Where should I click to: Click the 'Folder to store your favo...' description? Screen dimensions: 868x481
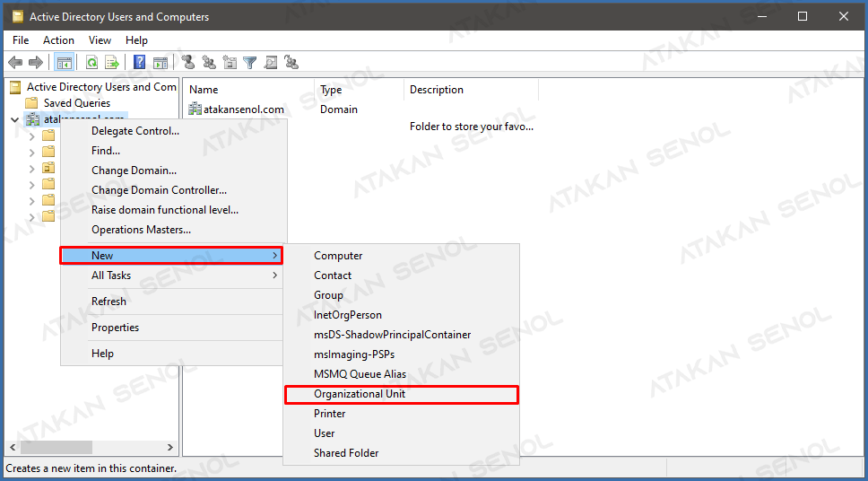tap(472, 127)
